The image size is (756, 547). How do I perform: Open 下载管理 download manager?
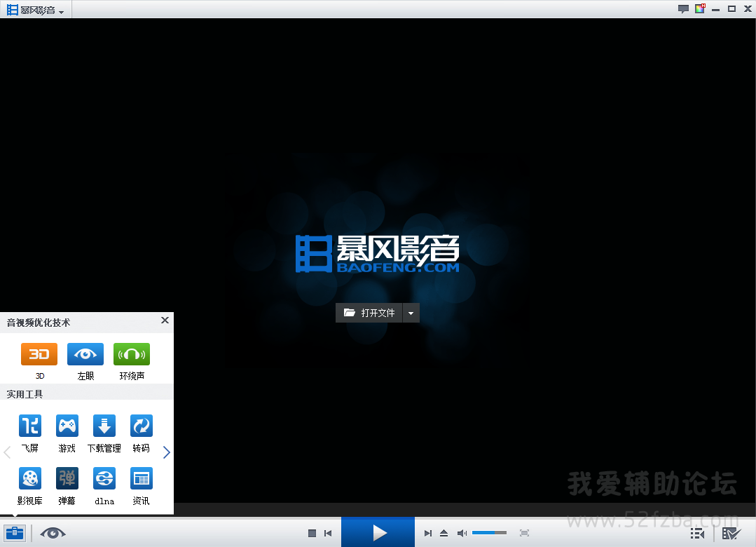click(x=104, y=426)
